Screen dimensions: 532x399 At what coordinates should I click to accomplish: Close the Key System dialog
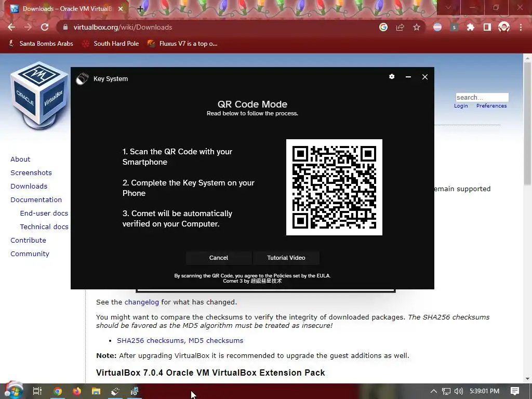[x=425, y=77]
